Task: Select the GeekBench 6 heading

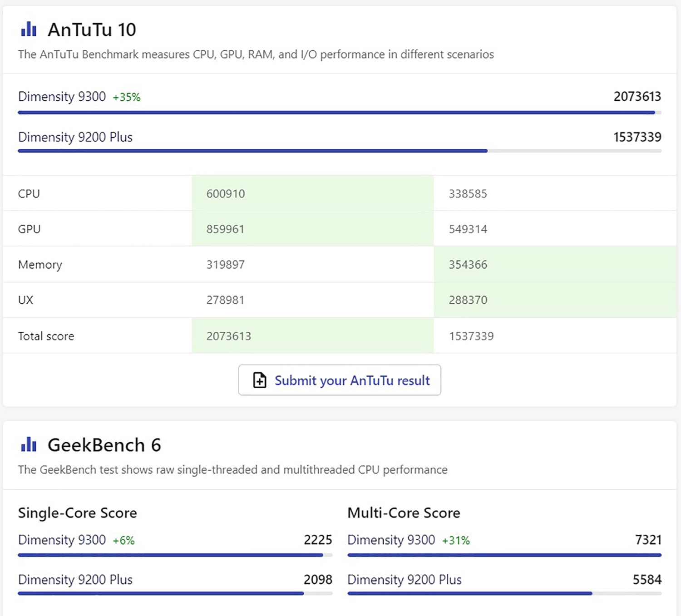Action: 104,445
